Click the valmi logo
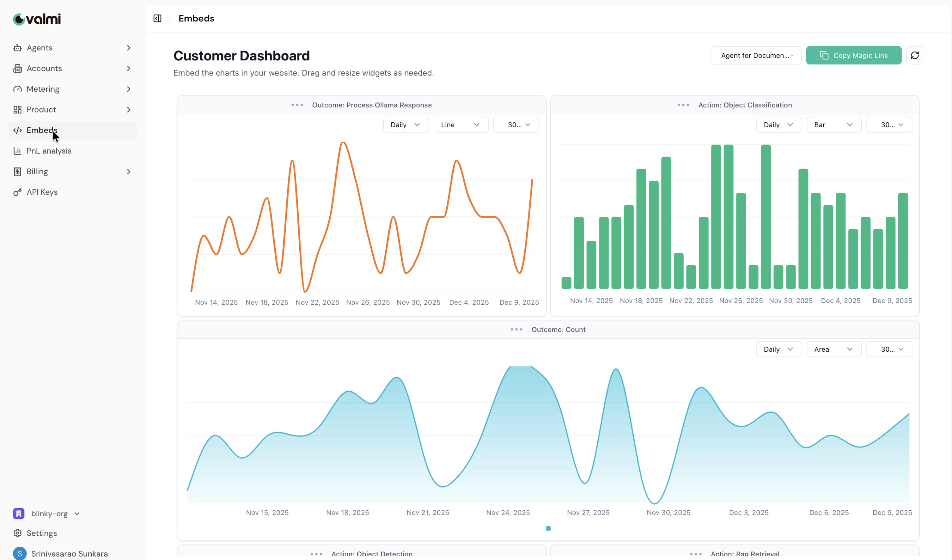952x560 pixels. pyautogui.click(x=36, y=19)
